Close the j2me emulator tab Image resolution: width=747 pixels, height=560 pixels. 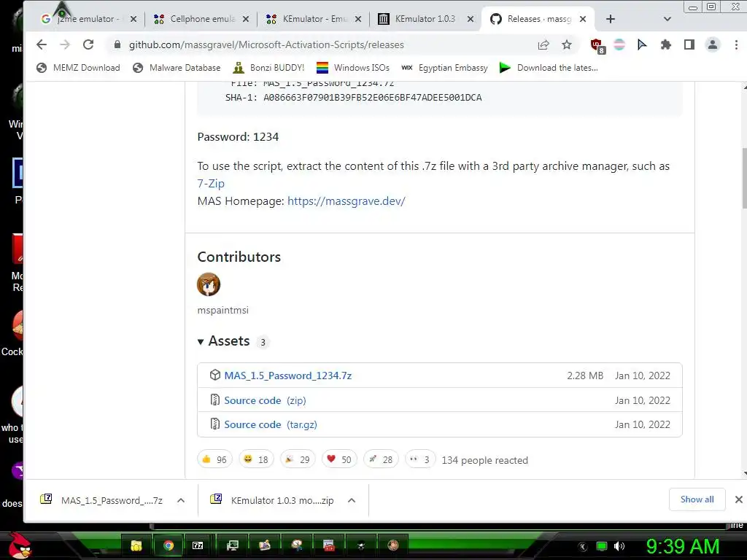point(133,19)
